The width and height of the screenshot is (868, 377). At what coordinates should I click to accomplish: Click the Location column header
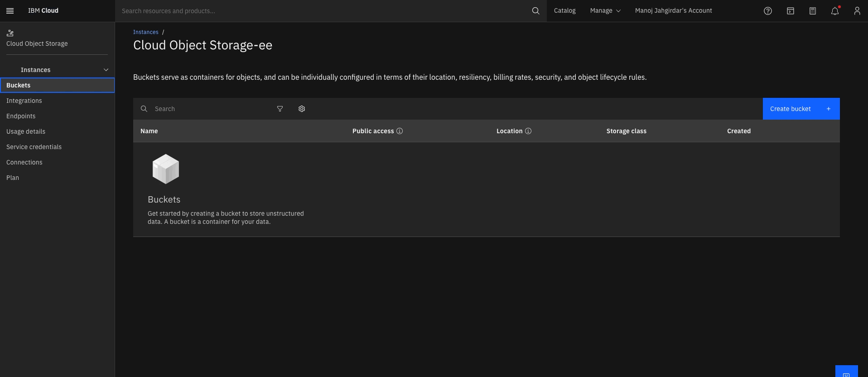509,131
